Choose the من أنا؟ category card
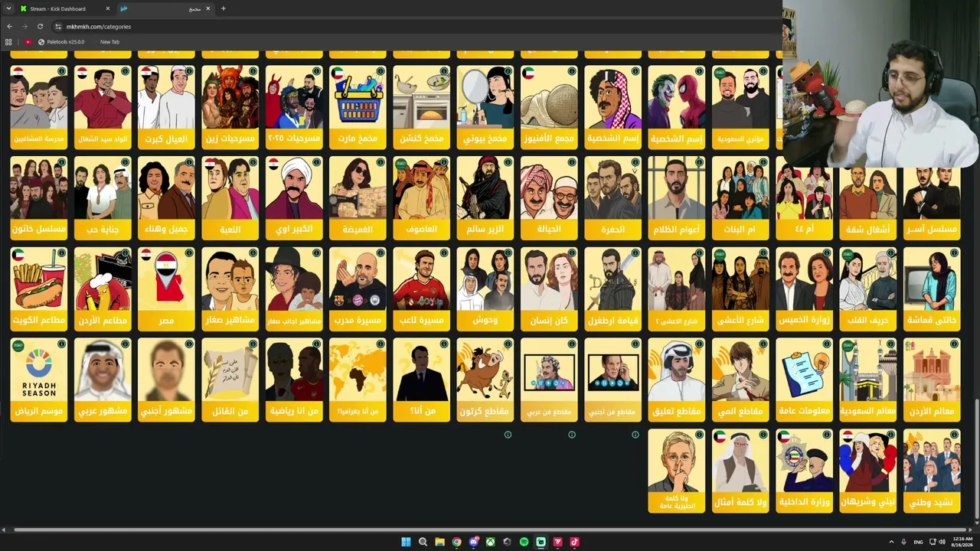The width and height of the screenshot is (980, 551). (x=422, y=380)
